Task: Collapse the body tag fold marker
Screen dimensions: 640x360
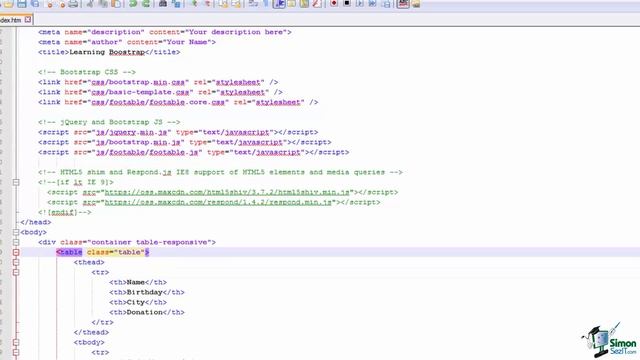Action: point(16,232)
